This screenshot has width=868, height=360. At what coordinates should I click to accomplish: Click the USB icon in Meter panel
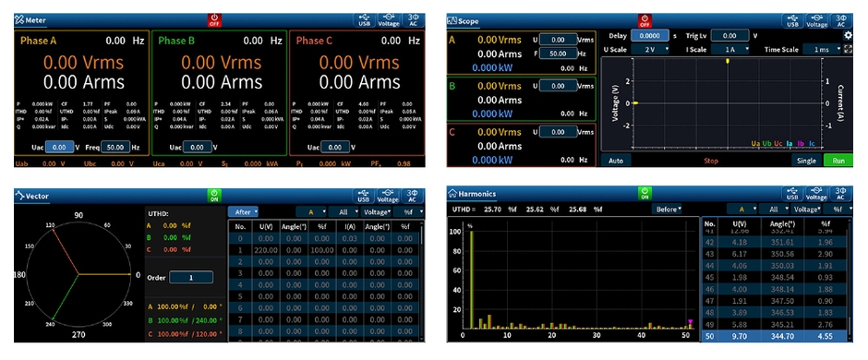[364, 21]
